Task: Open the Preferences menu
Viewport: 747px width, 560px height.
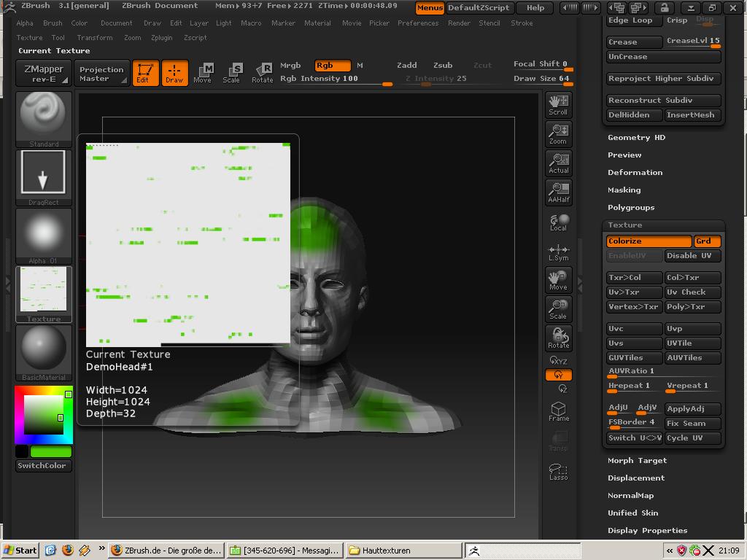Action: (418, 23)
